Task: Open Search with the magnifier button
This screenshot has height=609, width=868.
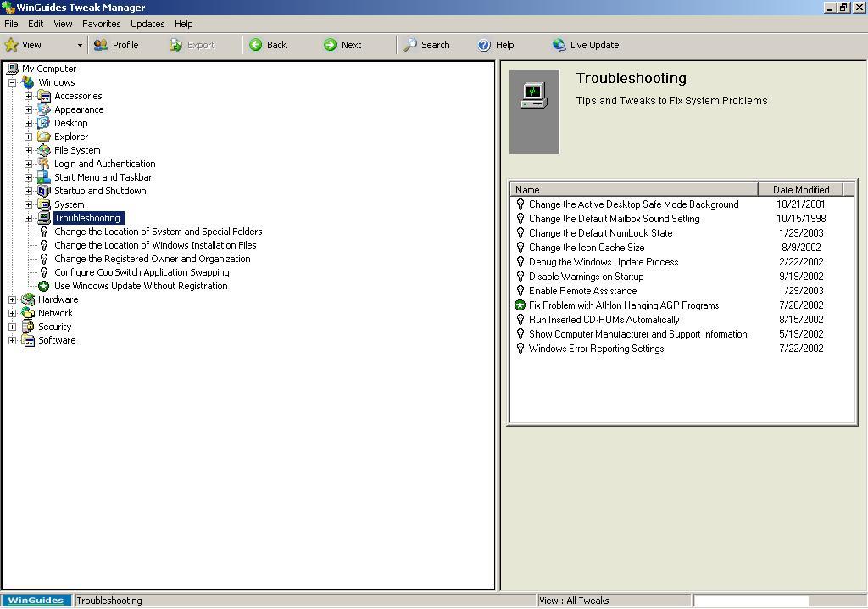Action: pyautogui.click(x=426, y=45)
